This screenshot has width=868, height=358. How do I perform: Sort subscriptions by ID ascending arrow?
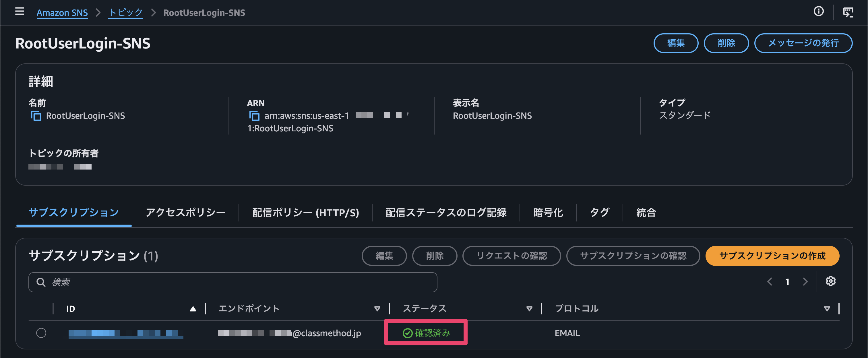tap(193, 309)
